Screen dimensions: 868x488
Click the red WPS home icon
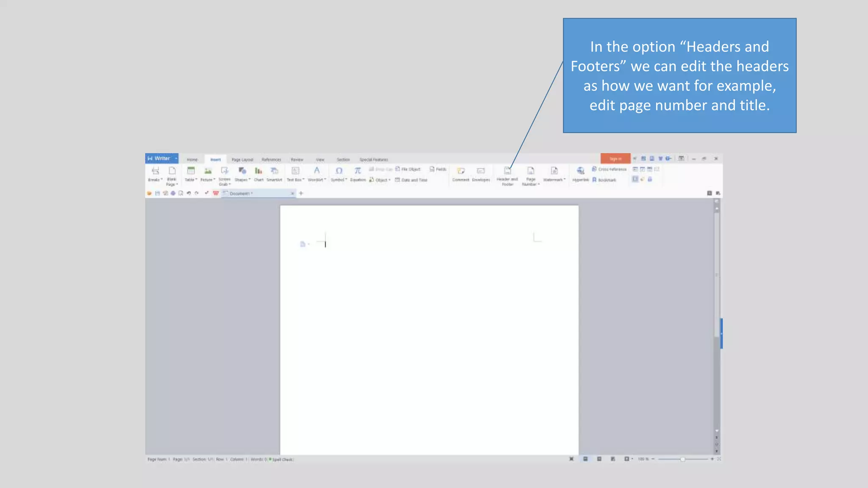(216, 193)
